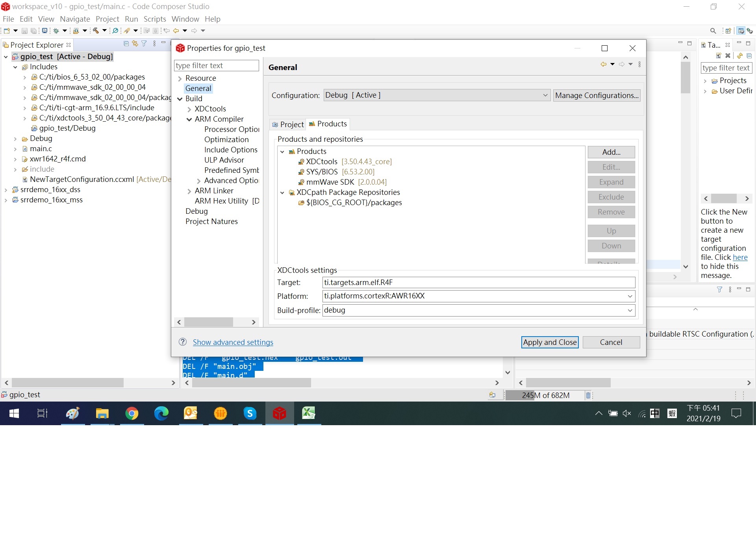Open the Scripts menu
756x548 pixels.
[x=155, y=19]
